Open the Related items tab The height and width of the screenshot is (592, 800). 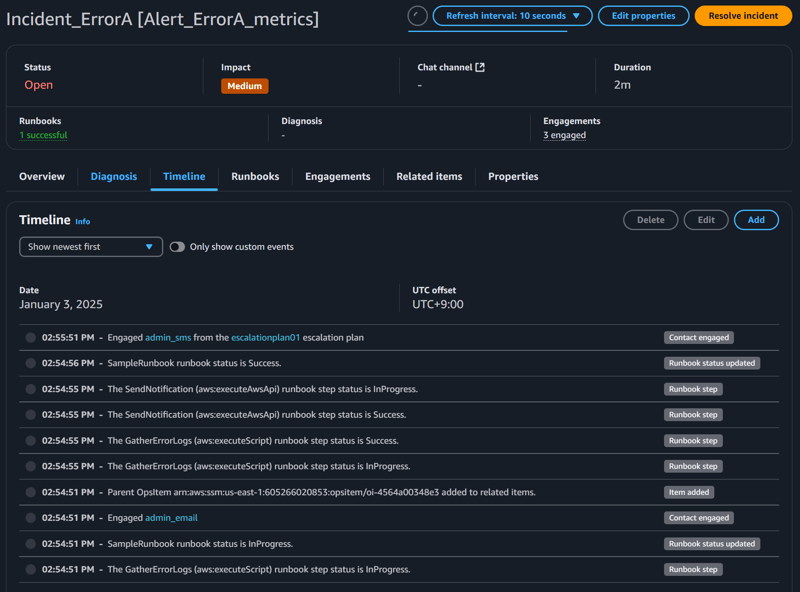pos(428,176)
